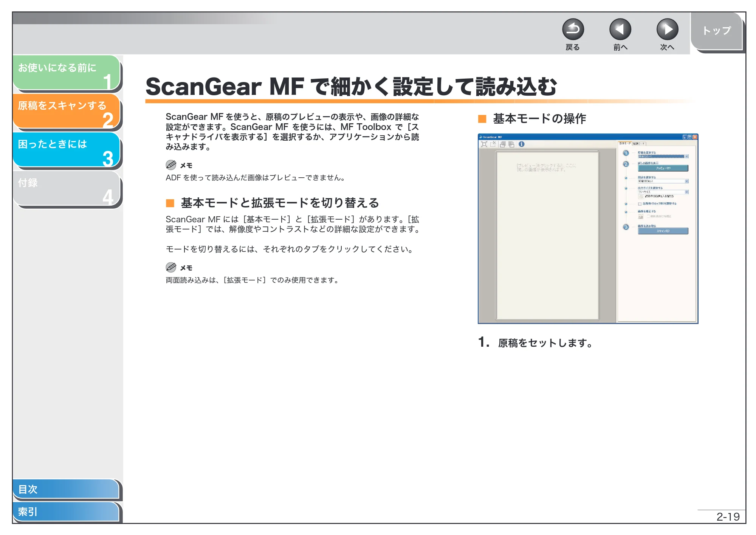Minimize the ScanGear MF window
Screen dimensions: 756x535
click(x=685, y=137)
